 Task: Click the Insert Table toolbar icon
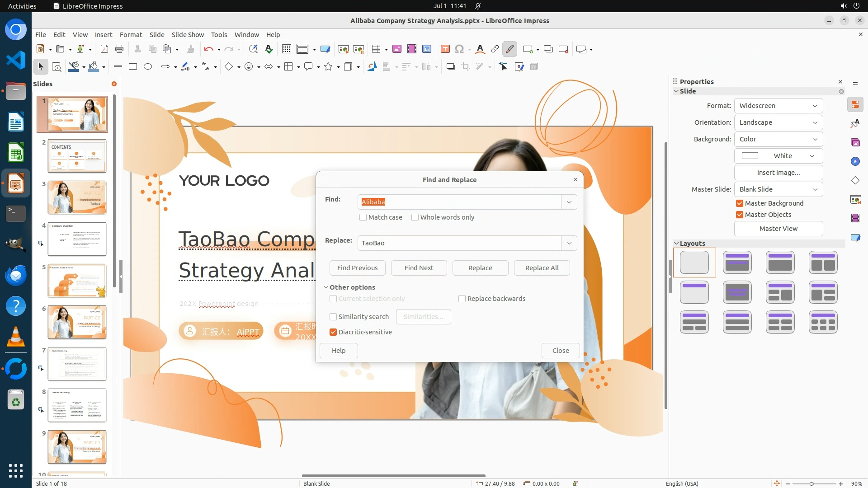coord(376,49)
